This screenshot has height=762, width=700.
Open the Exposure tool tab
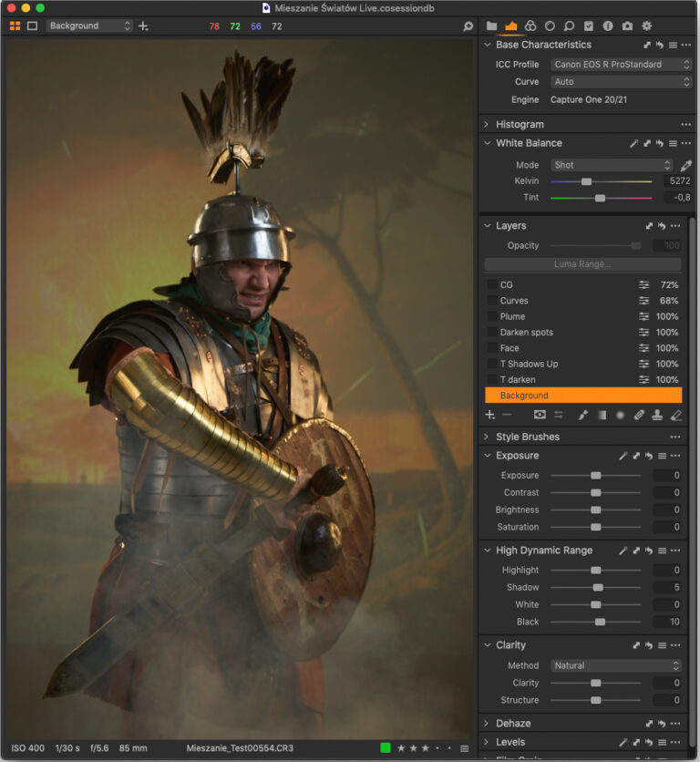[511, 26]
